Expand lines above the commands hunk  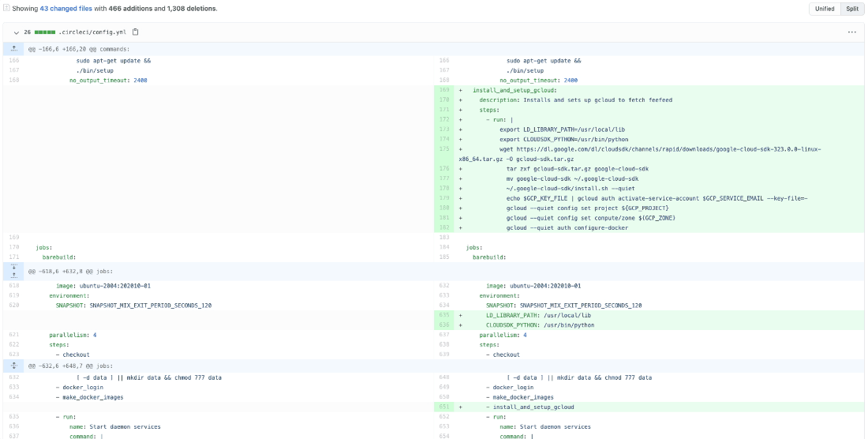[x=14, y=49]
